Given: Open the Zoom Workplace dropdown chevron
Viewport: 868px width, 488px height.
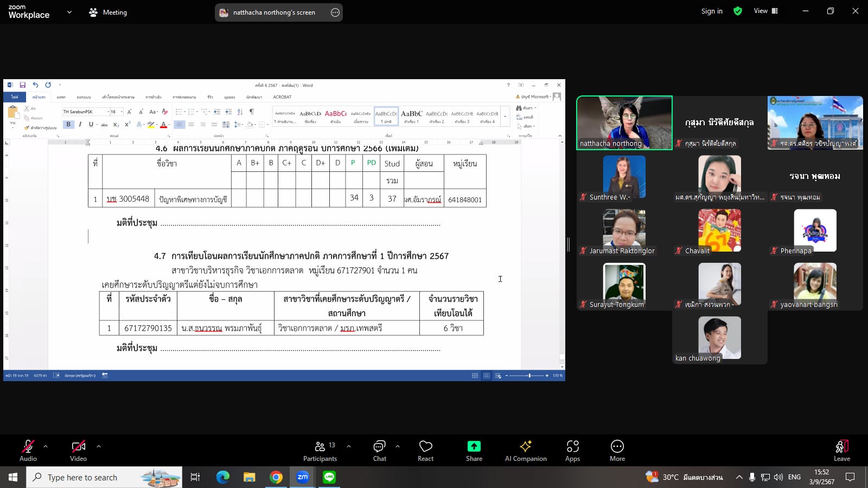Looking at the screenshot, I should (x=69, y=12).
